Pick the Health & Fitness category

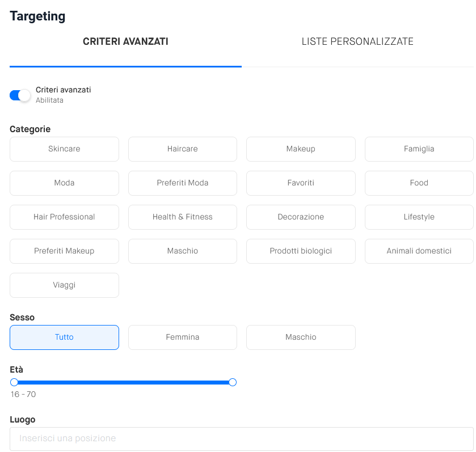pyautogui.click(x=183, y=217)
